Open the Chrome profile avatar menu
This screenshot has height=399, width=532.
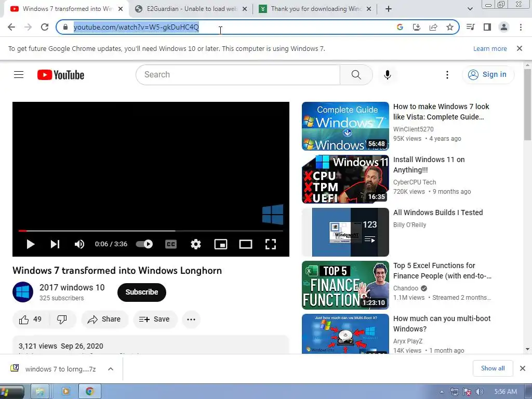tap(504, 27)
